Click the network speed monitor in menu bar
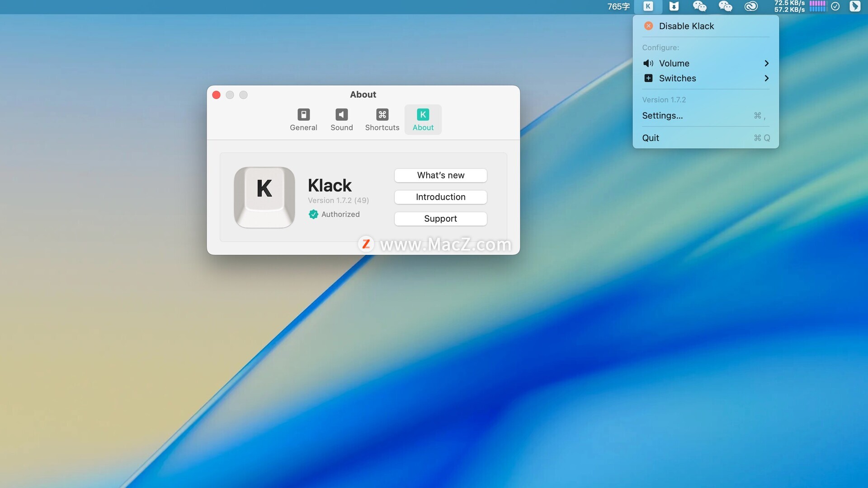Viewport: 868px width, 488px height. click(x=789, y=6)
